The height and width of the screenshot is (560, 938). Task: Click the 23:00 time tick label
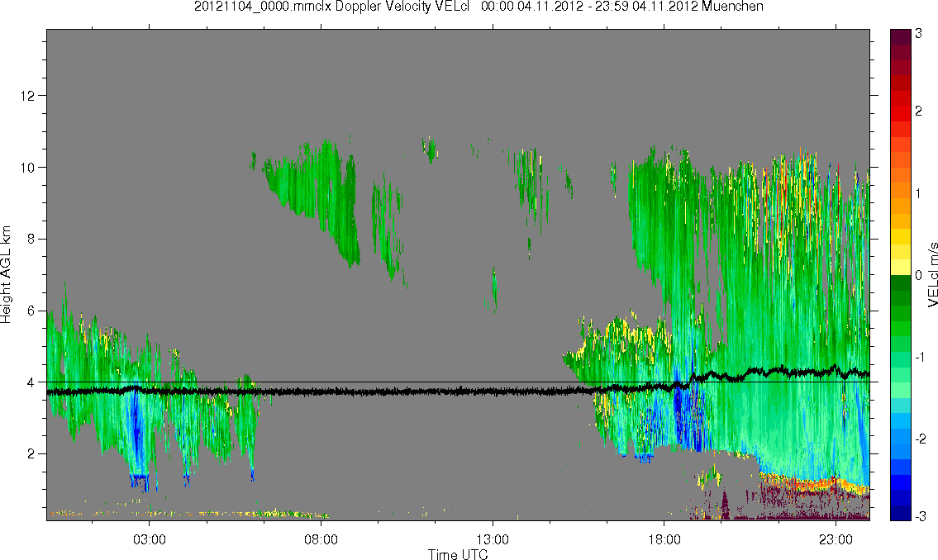click(x=836, y=539)
